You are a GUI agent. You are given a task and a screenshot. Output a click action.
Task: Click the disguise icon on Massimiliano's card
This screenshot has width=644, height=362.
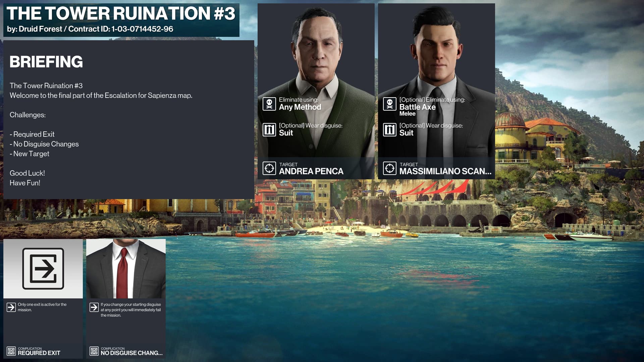pos(389,130)
